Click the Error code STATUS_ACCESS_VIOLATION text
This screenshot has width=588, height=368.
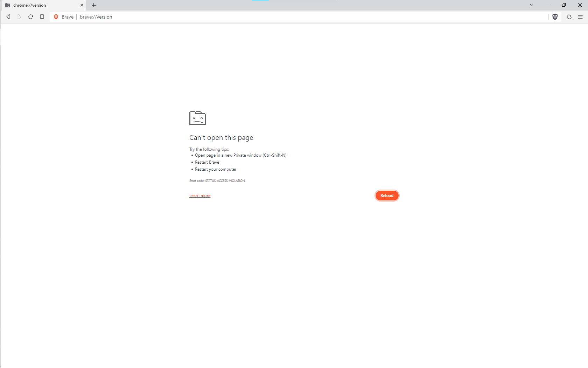click(x=217, y=180)
